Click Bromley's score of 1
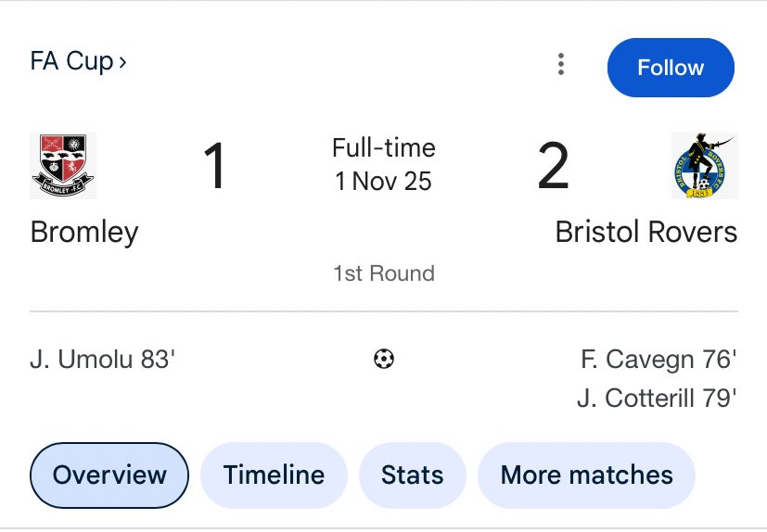The height and width of the screenshot is (532, 767). click(214, 167)
